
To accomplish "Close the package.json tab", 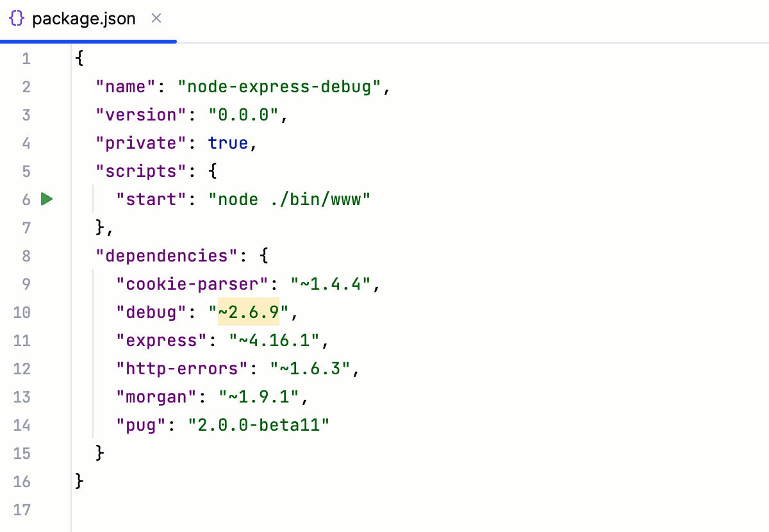I will [x=156, y=19].
